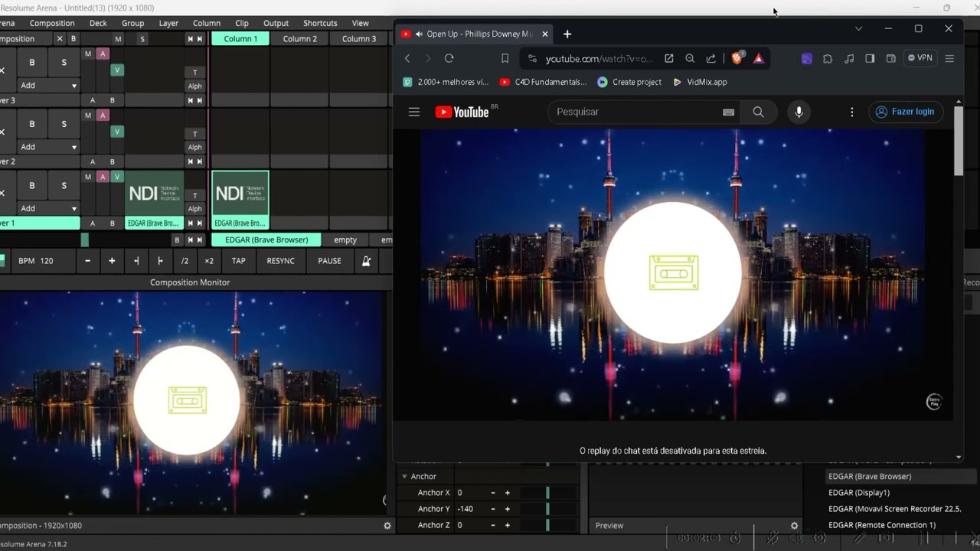
Task: Open the music note playlist icon
Action: click(x=848, y=58)
